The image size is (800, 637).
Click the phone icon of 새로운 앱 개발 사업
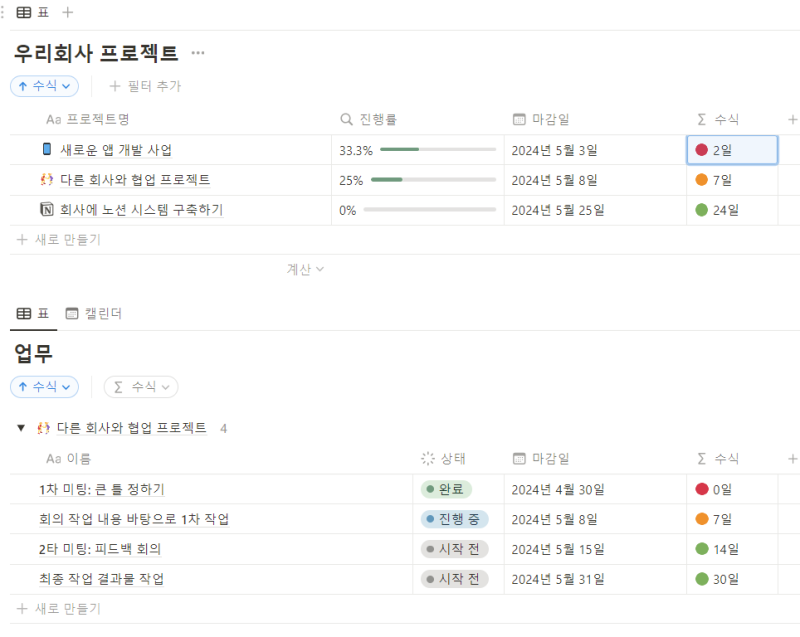click(47, 149)
